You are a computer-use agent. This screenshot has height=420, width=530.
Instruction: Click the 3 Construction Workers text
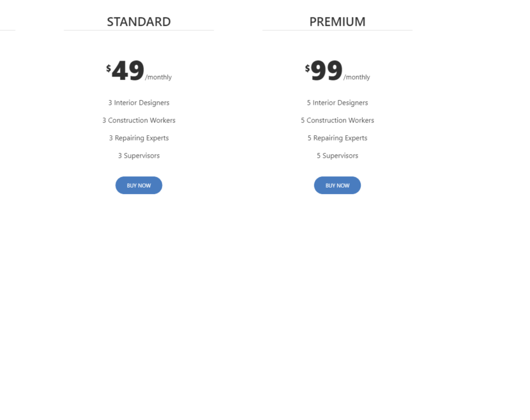click(x=139, y=120)
